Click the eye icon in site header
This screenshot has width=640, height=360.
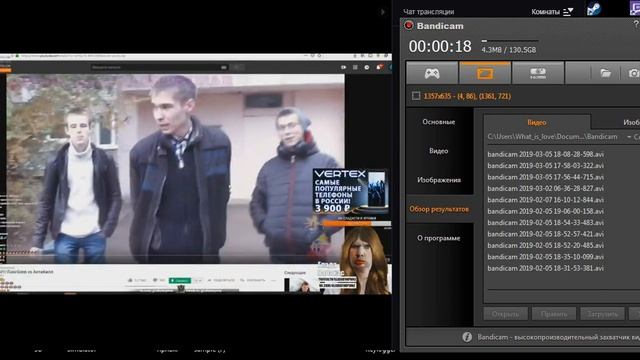pos(343,67)
